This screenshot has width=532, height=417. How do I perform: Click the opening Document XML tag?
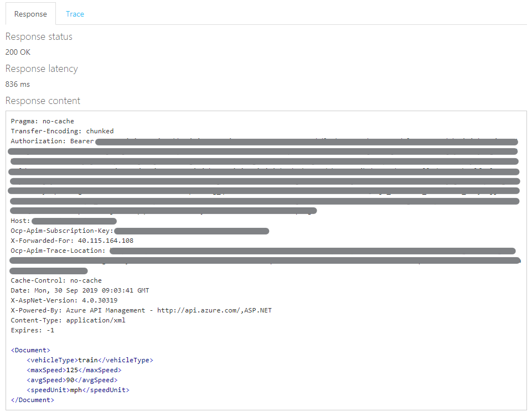coord(30,350)
